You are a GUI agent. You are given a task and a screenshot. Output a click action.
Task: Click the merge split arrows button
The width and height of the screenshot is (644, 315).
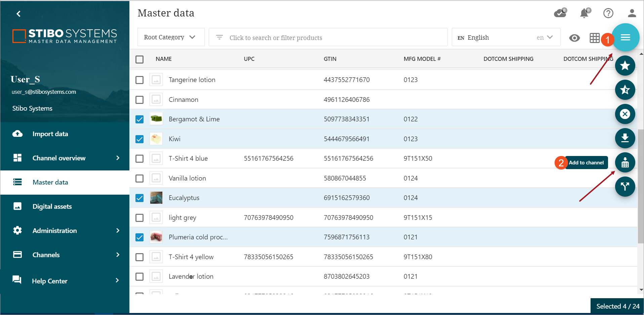tap(625, 187)
